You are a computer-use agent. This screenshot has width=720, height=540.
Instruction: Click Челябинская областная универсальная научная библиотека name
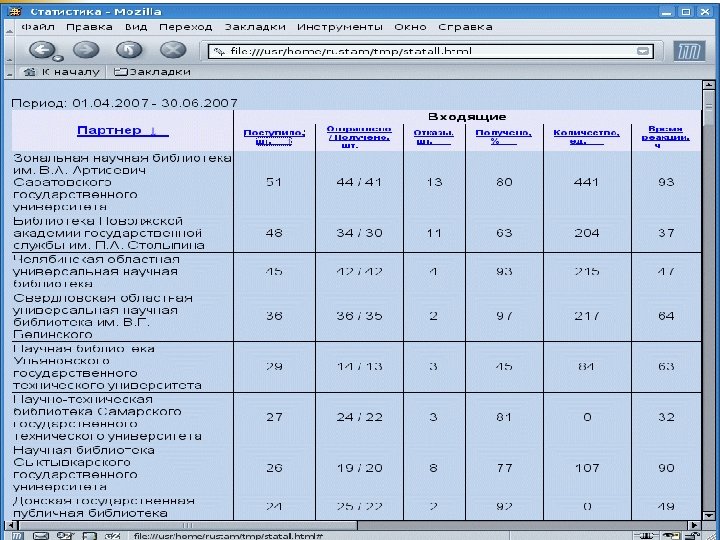(x=96, y=271)
